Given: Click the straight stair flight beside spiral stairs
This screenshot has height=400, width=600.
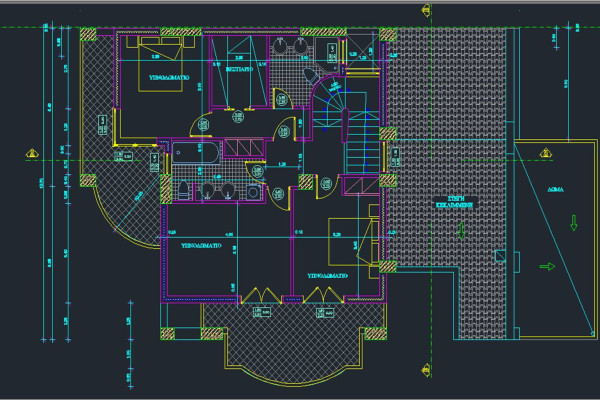Looking at the screenshot, I should pyautogui.click(x=360, y=150).
